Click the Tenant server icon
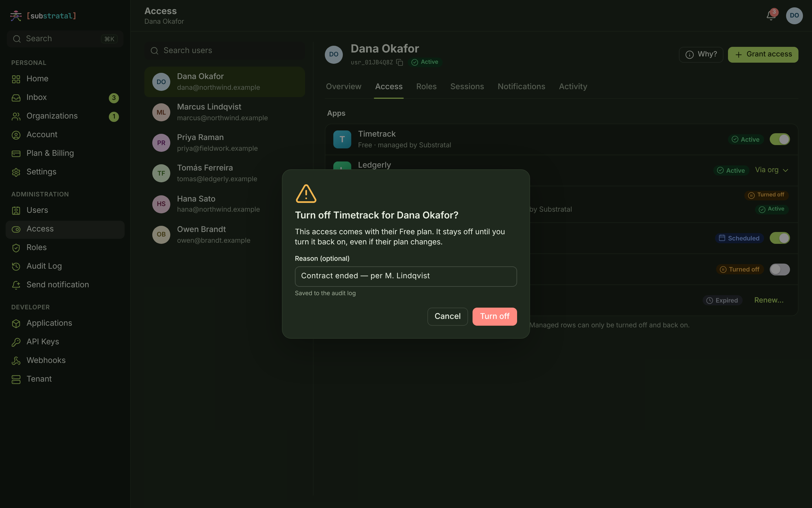812x508 pixels. point(16,379)
